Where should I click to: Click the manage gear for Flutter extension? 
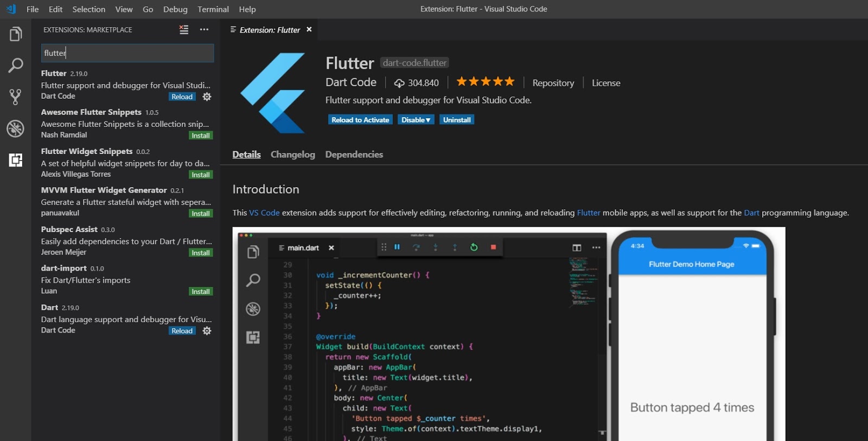pyautogui.click(x=207, y=97)
